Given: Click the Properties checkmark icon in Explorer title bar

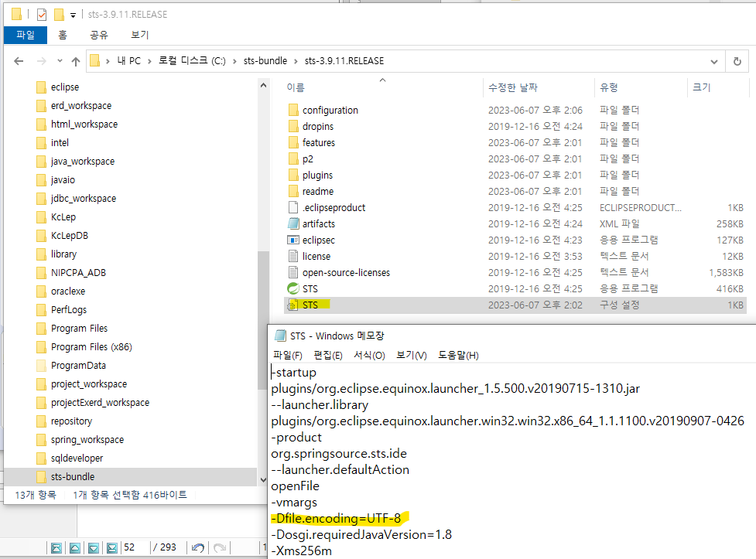Looking at the screenshot, I should click(42, 15).
